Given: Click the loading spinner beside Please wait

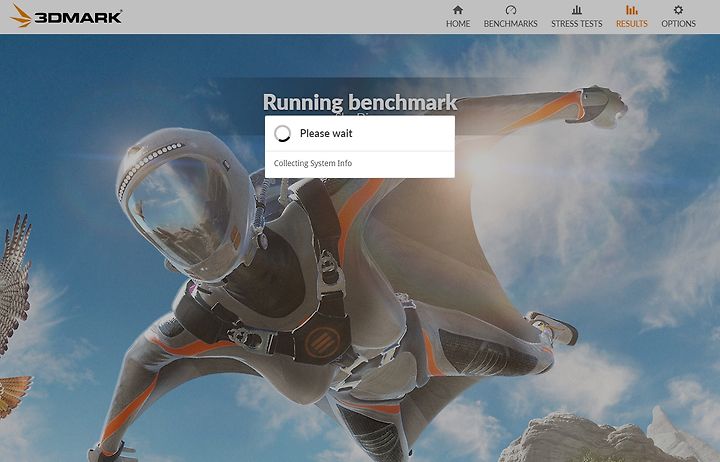Looking at the screenshot, I should point(282,134).
